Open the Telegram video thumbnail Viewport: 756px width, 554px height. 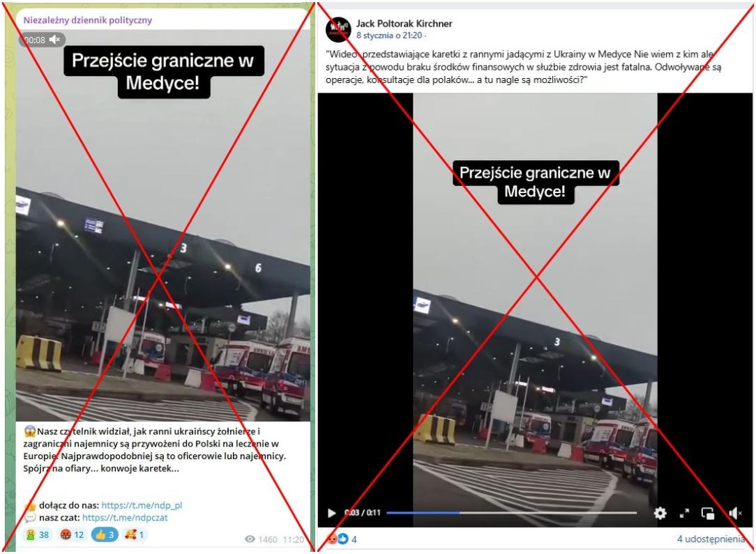[x=163, y=225]
